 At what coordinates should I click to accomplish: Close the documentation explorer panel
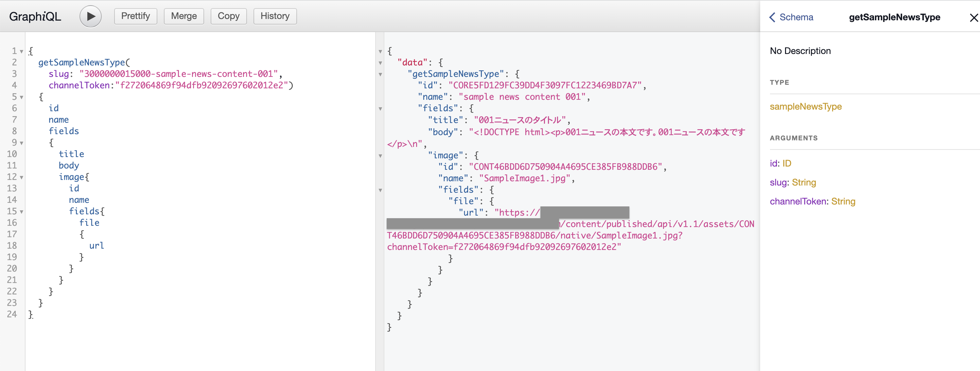point(973,18)
